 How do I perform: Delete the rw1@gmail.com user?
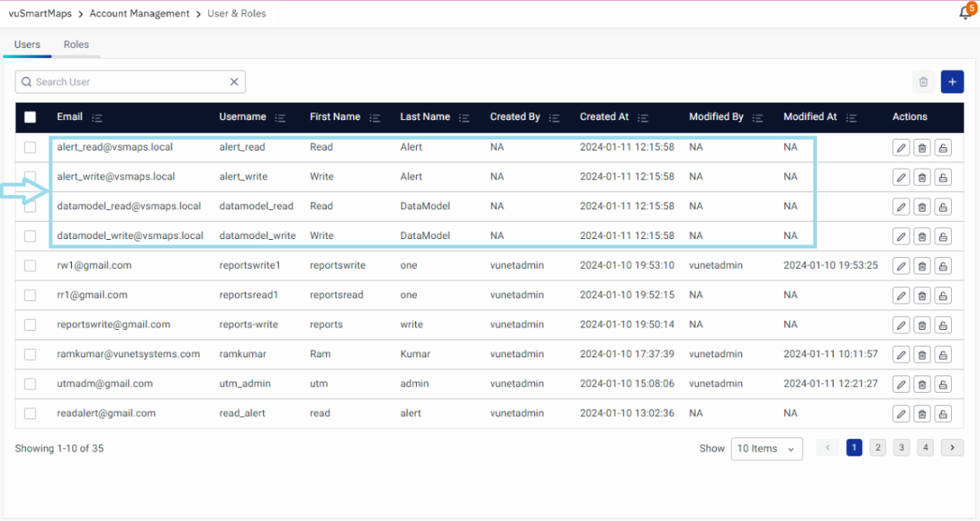coord(922,266)
